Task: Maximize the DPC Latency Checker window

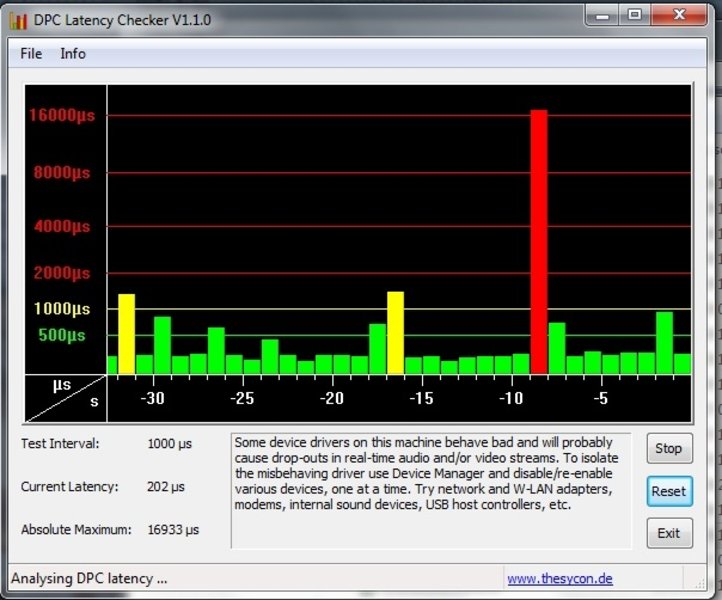Action: click(635, 16)
